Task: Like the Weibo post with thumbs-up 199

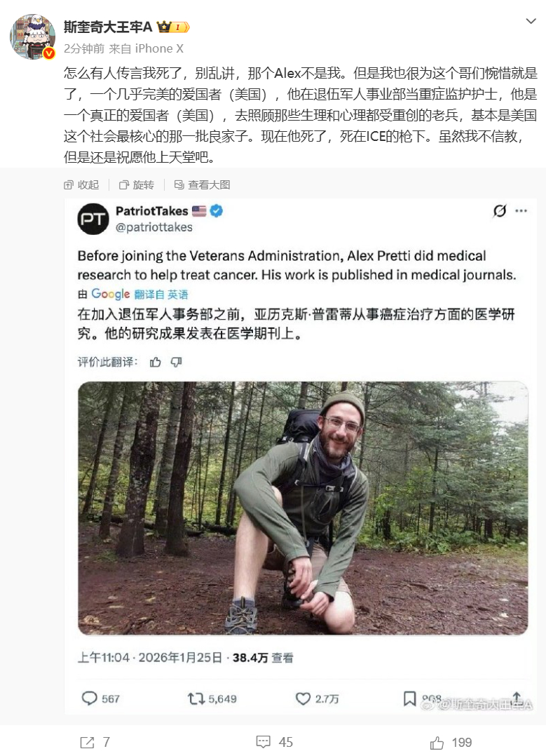Action: coord(437,743)
